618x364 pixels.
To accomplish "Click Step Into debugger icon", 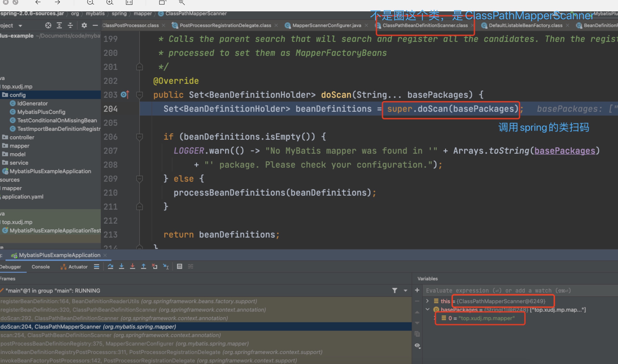I will (121, 266).
